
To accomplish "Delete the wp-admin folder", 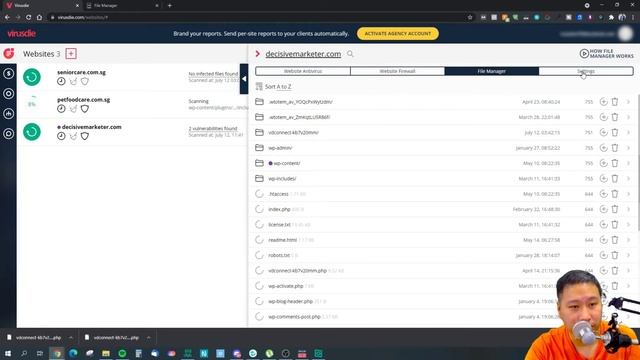I will [615, 148].
